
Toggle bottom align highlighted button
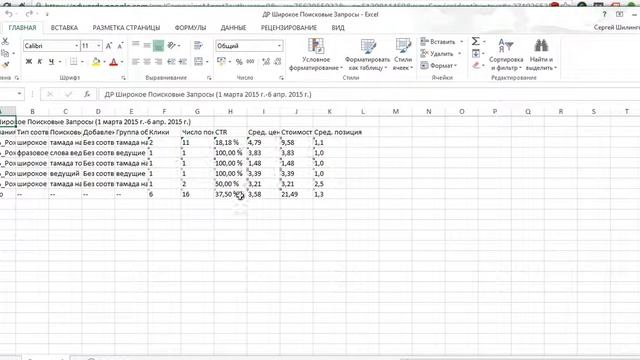point(158,46)
